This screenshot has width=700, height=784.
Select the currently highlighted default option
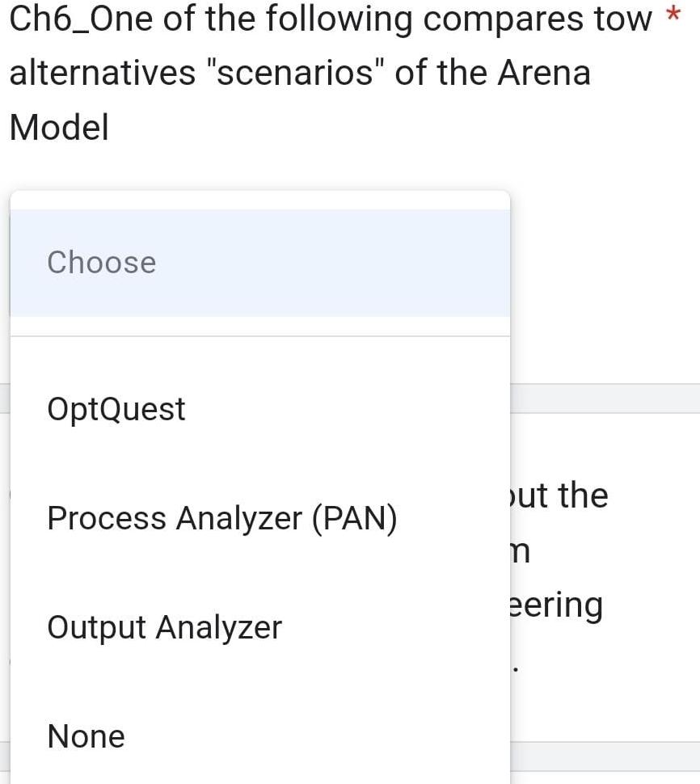click(x=100, y=262)
